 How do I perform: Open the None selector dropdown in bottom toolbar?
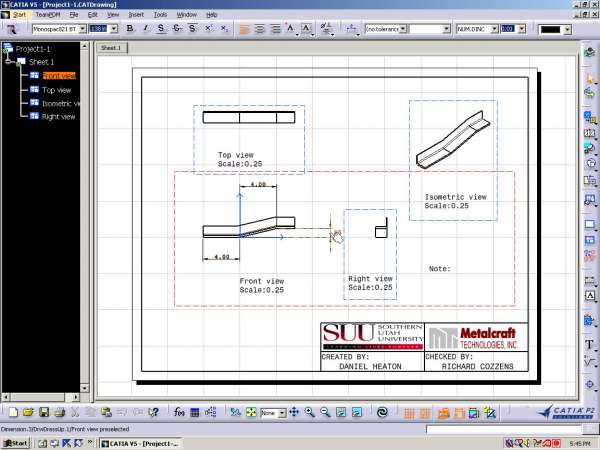pos(282,413)
